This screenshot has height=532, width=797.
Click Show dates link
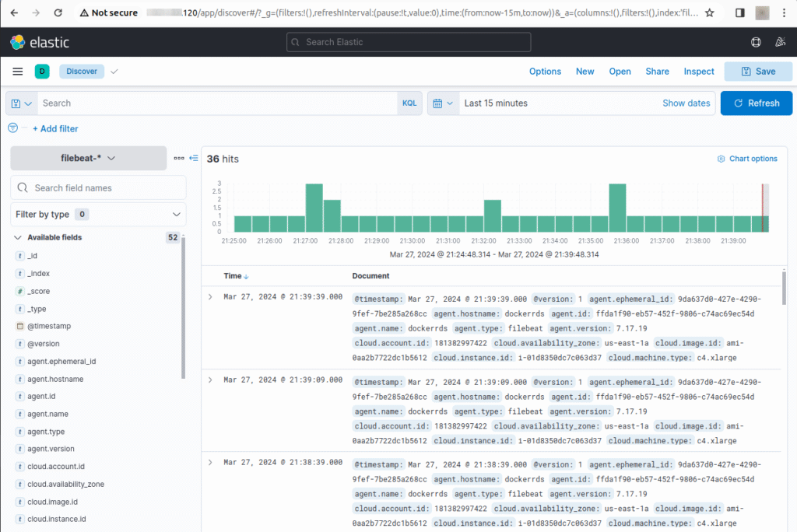[686, 103]
